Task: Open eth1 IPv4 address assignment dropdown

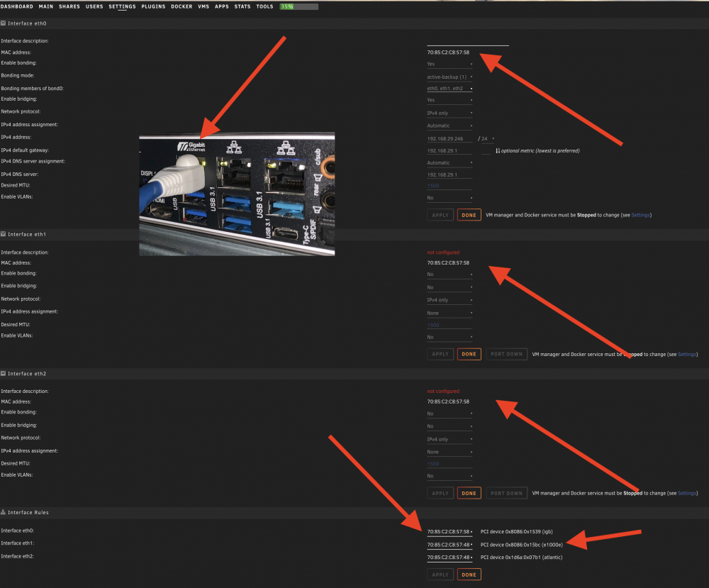Action: click(450, 313)
